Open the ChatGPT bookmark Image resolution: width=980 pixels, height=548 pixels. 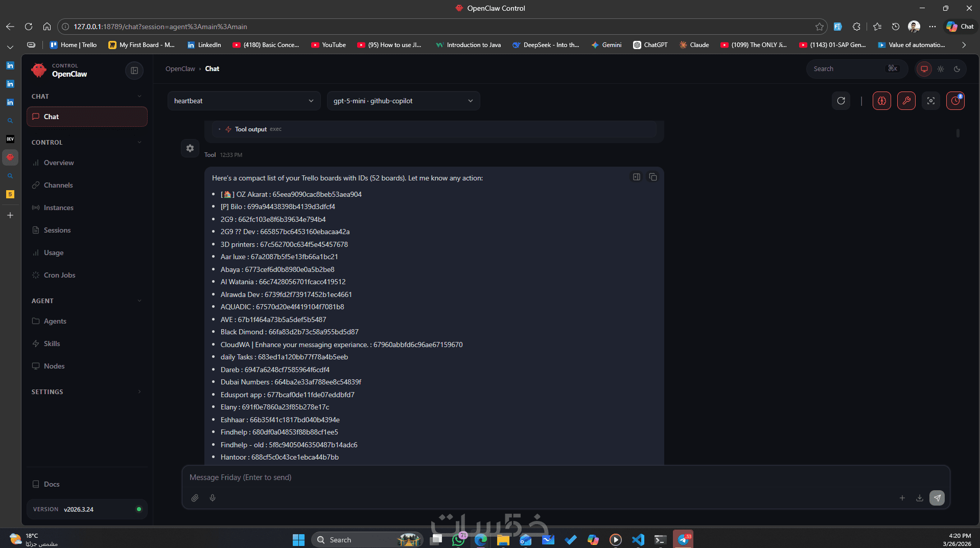[x=650, y=45]
